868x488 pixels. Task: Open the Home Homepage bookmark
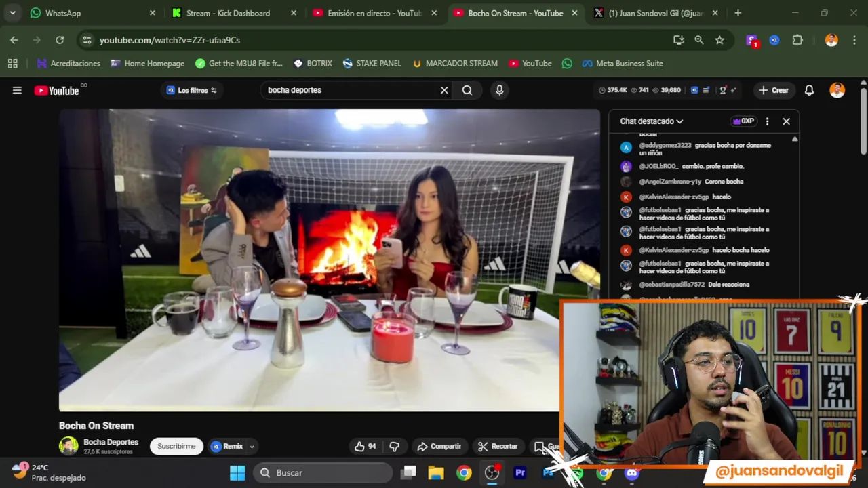pyautogui.click(x=147, y=63)
